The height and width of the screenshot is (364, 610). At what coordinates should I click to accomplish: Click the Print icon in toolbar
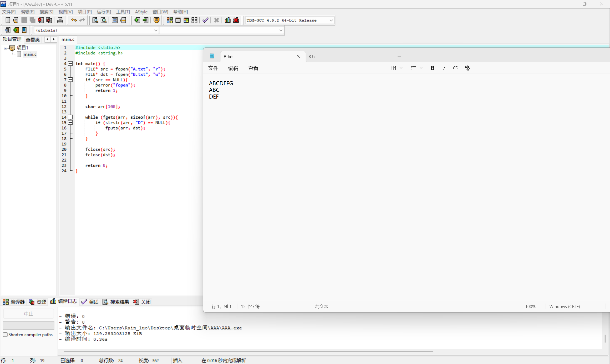click(60, 20)
